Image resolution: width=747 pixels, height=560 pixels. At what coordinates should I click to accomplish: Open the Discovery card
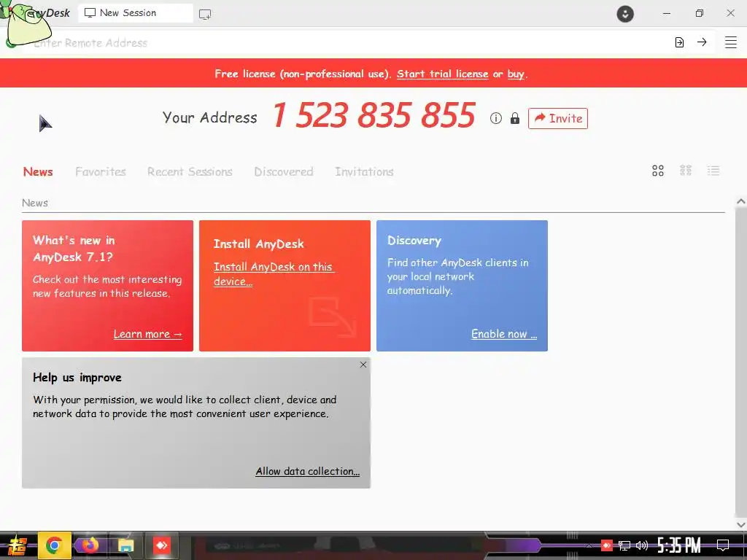pos(462,286)
